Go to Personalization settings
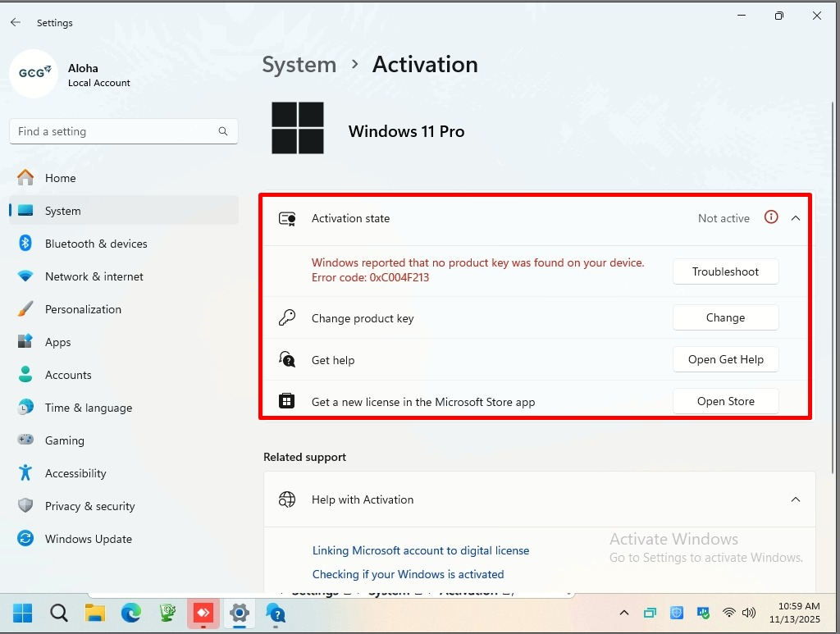The height and width of the screenshot is (634, 840). tap(124, 309)
